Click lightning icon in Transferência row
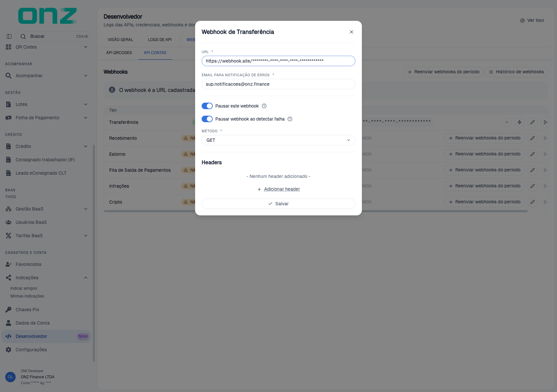The height and width of the screenshot is (392, 557). tap(520, 122)
